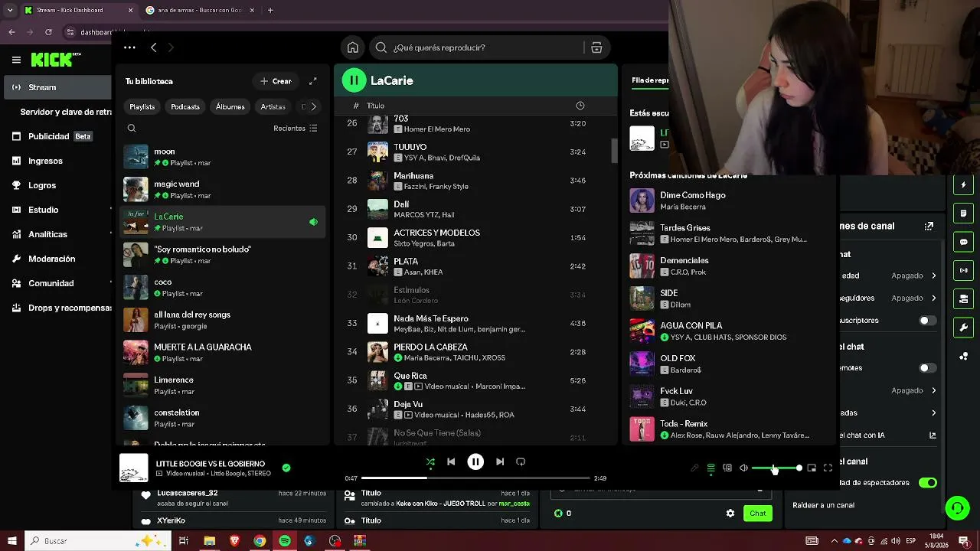Screen dimensions: 980x551
Task: Disable Kick espectadores visibility switch
Action: click(927, 483)
